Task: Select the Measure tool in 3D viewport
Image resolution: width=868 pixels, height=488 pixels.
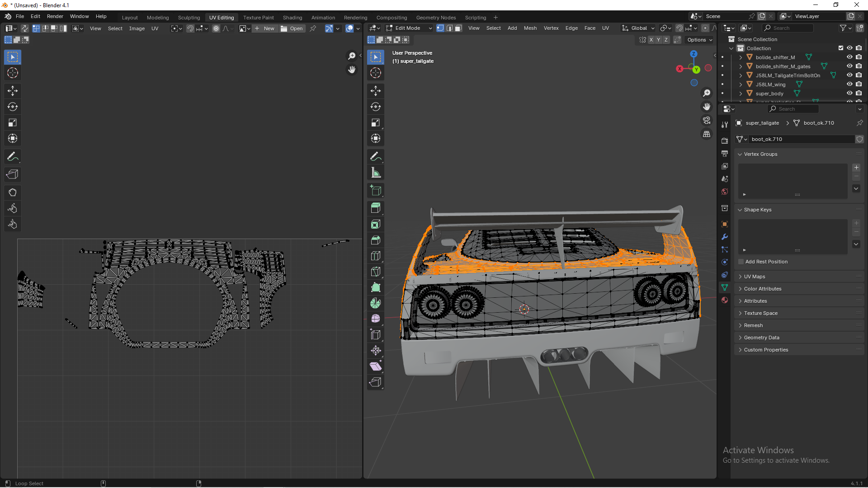Action: pos(376,172)
